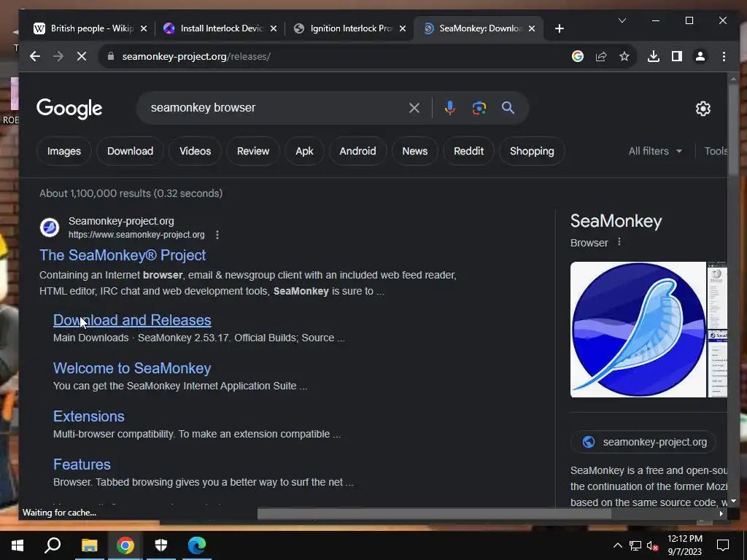Open a new tab
Viewport: 747px width, 560px height.
(x=560, y=28)
